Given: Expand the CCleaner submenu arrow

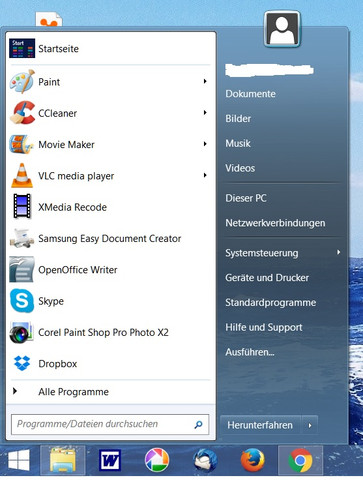Looking at the screenshot, I should 205,113.
